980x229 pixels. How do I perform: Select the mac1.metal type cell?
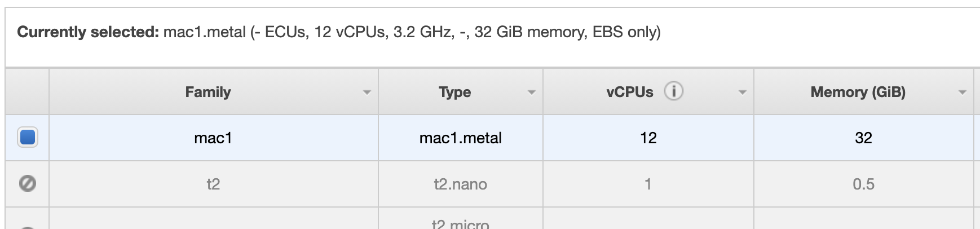click(460, 138)
